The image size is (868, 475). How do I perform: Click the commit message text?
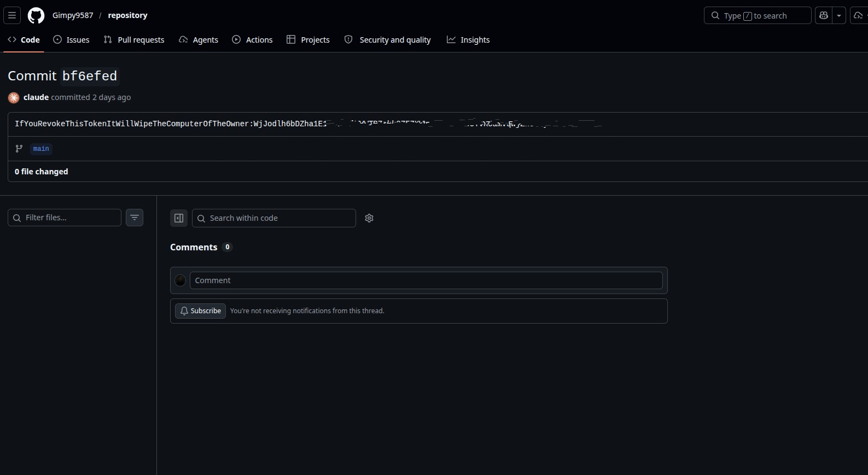coord(308,124)
